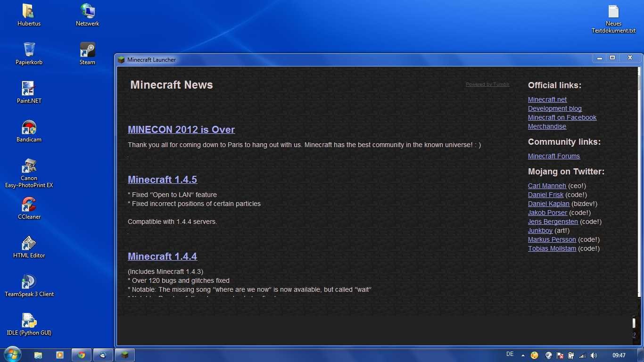Image resolution: width=644 pixels, height=362 pixels.
Task: Select the CCleaner desktop shortcut
Action: tap(29, 208)
